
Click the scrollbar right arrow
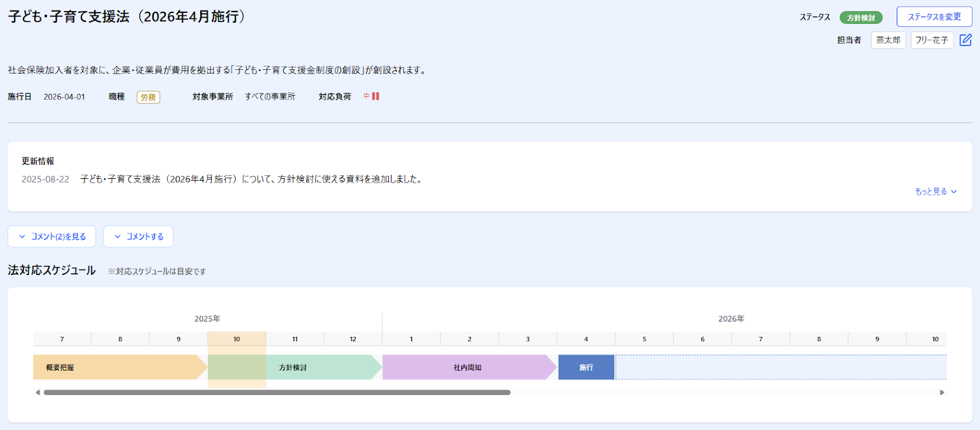click(942, 393)
